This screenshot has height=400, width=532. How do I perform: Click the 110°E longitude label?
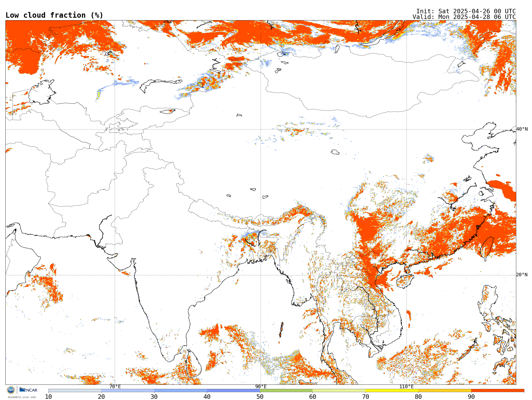point(406,387)
